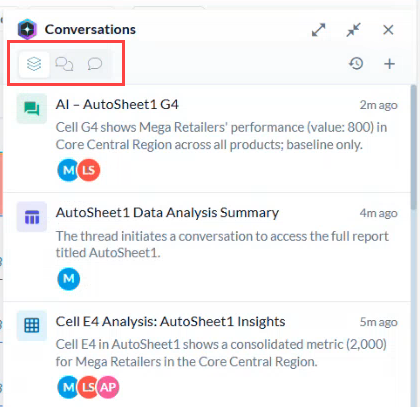This screenshot has width=420, height=407.
Task: Switch to the single comment bubble tab
Action: coord(95,63)
